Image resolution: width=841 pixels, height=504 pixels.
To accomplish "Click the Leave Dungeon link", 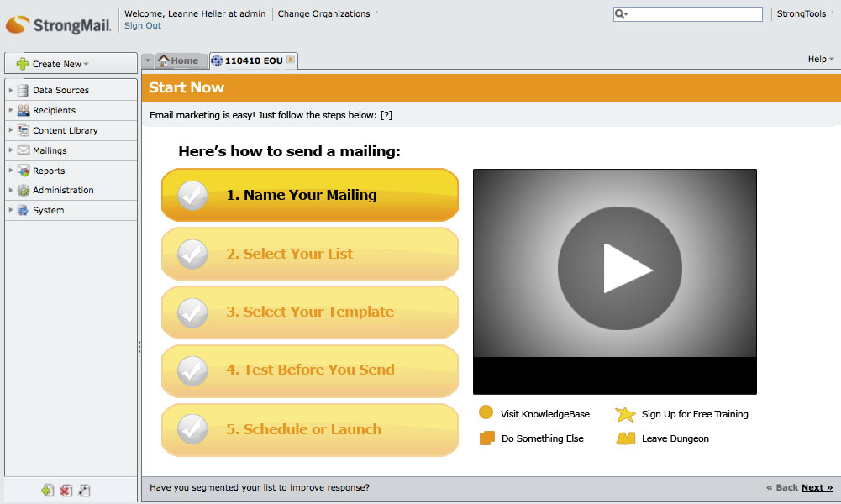I will pyautogui.click(x=675, y=438).
